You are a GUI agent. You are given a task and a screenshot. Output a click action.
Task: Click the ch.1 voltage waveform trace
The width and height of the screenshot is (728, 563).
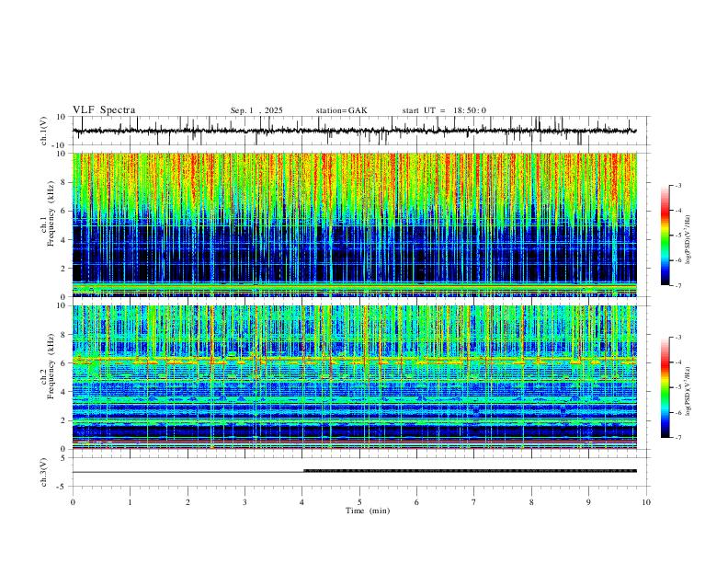(354, 131)
